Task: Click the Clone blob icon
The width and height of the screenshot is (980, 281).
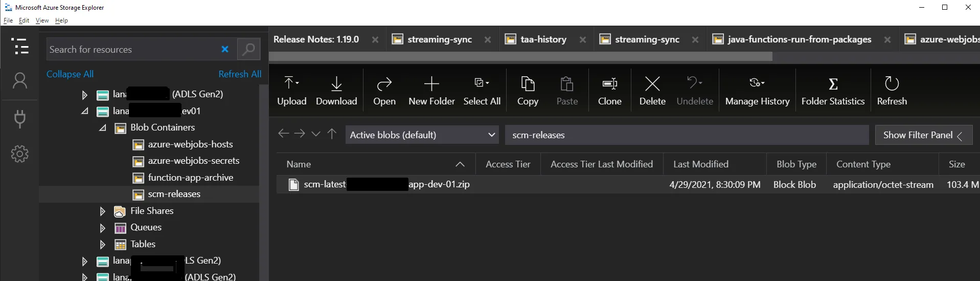Action: coord(609,83)
